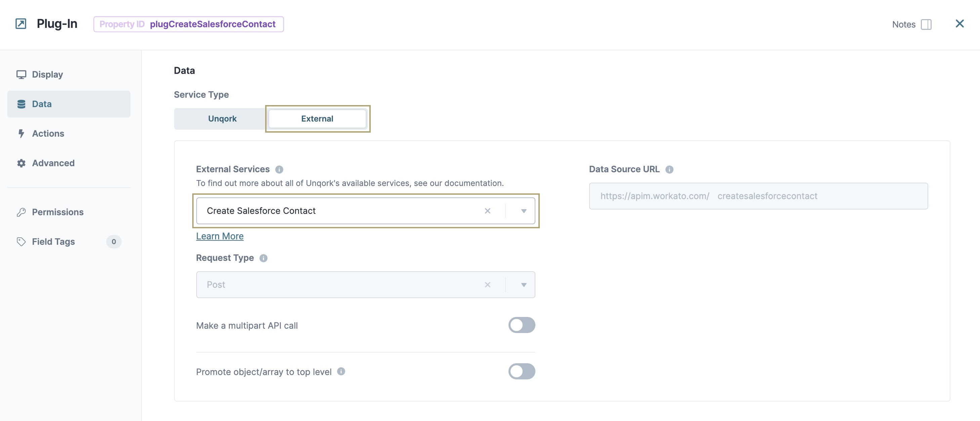The image size is (980, 421).
Task: Click the Data Source URL field
Action: click(758, 196)
